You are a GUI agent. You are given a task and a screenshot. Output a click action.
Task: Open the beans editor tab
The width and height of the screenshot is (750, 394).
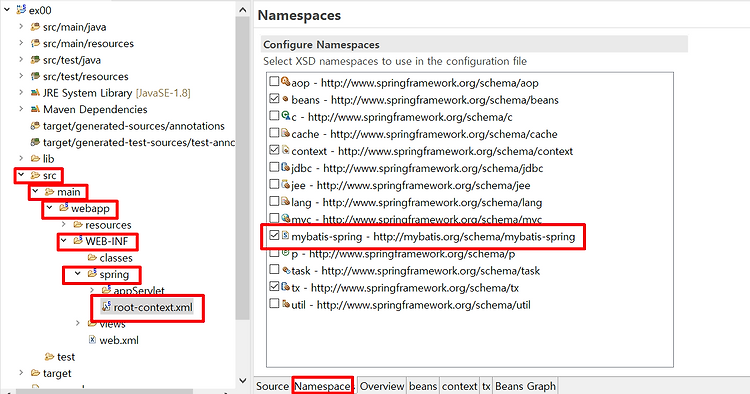click(x=423, y=386)
